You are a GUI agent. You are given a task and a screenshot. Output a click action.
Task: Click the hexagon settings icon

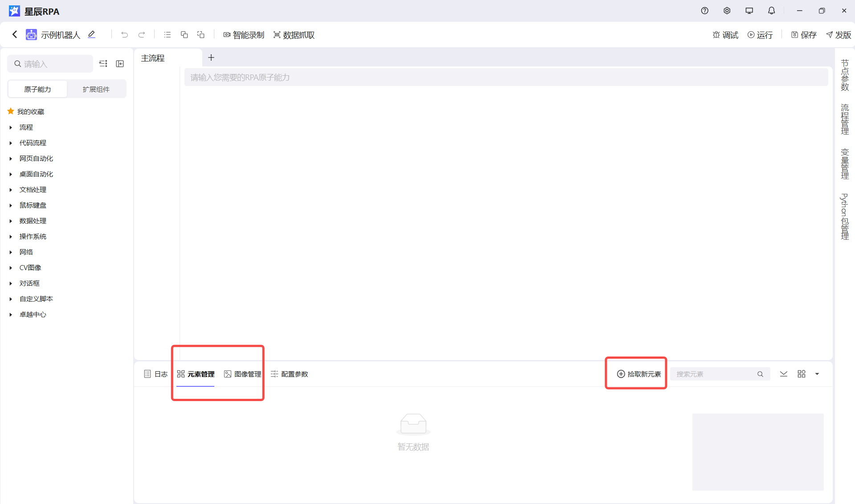[x=727, y=11]
